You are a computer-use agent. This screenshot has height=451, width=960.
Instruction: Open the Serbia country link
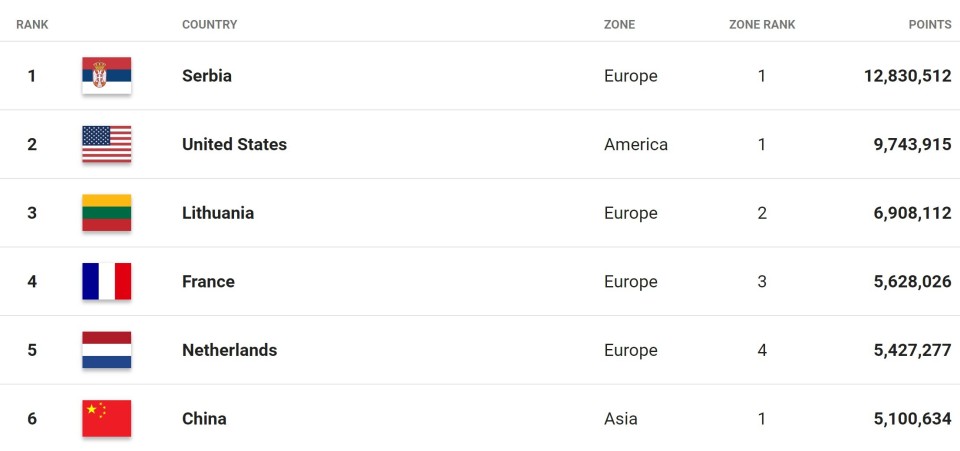207,76
